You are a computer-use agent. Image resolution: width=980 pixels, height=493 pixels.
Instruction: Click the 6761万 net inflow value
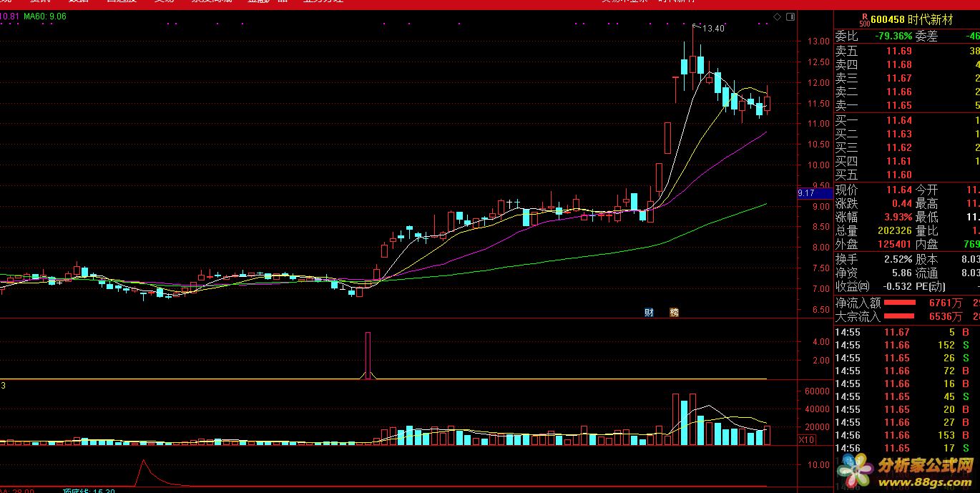point(946,303)
